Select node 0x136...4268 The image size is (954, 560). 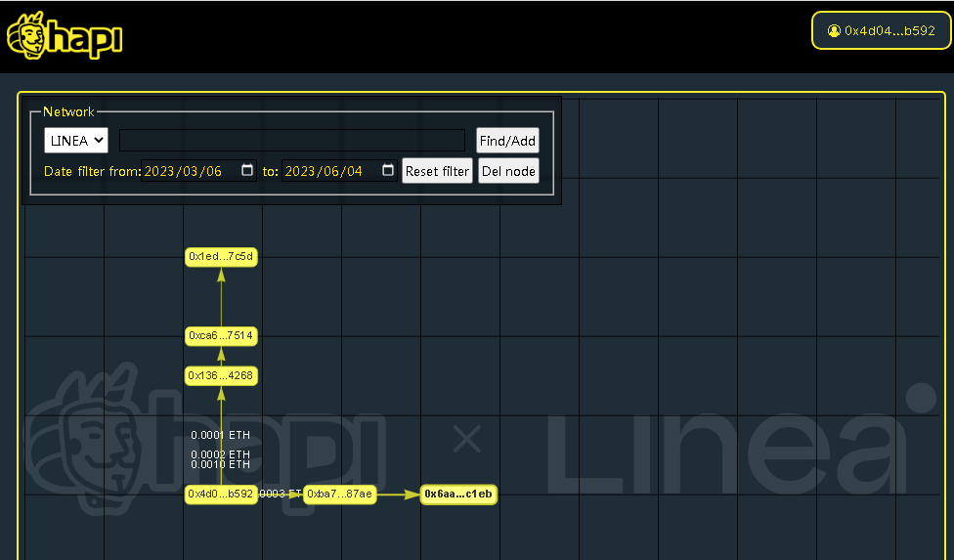point(221,375)
